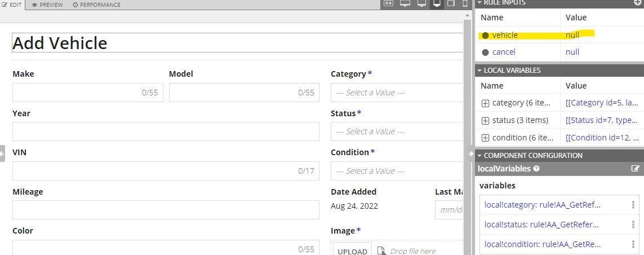This screenshot has width=644, height=255.
Task: Click into the VIN text field
Action: coord(166,171)
